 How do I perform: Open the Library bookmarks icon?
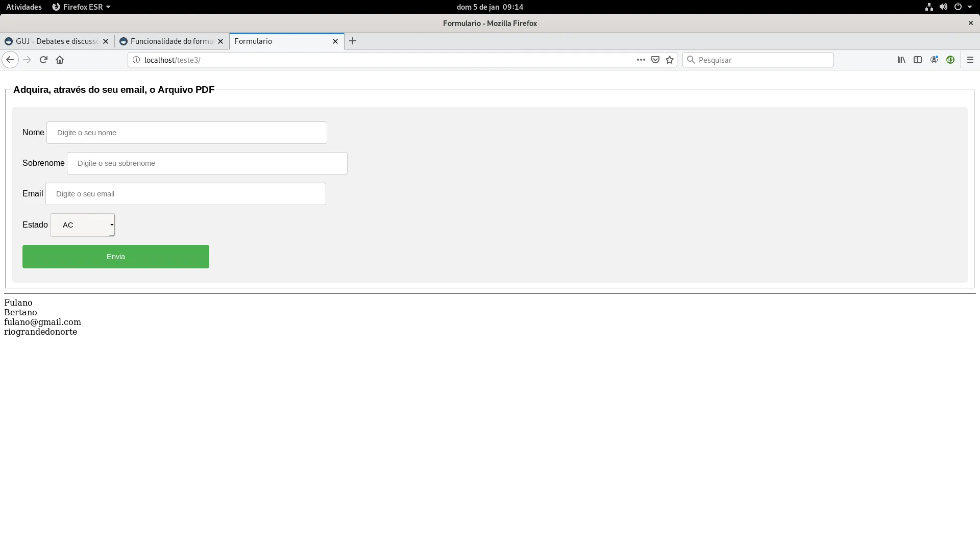(x=901, y=60)
